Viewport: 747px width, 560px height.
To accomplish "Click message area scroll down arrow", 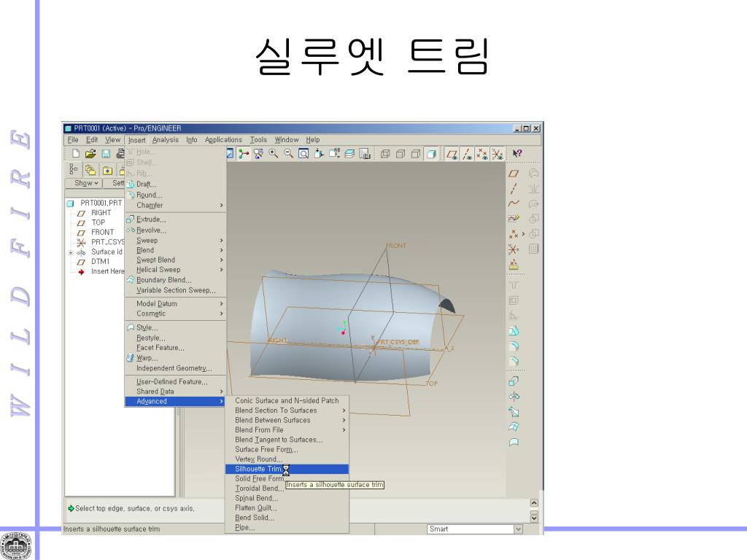I will coord(534,518).
